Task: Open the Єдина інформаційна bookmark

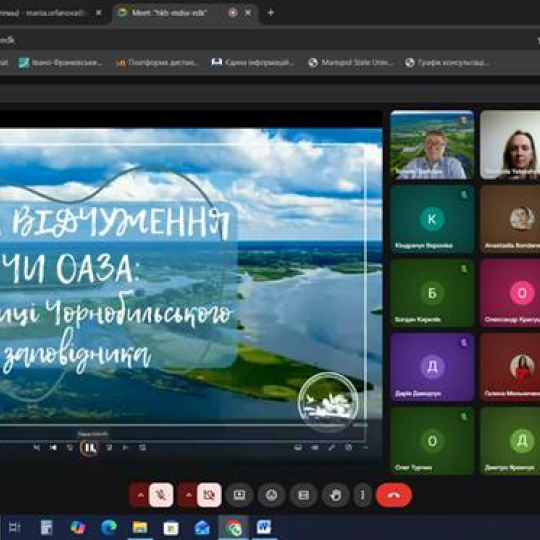Action: tap(253, 63)
